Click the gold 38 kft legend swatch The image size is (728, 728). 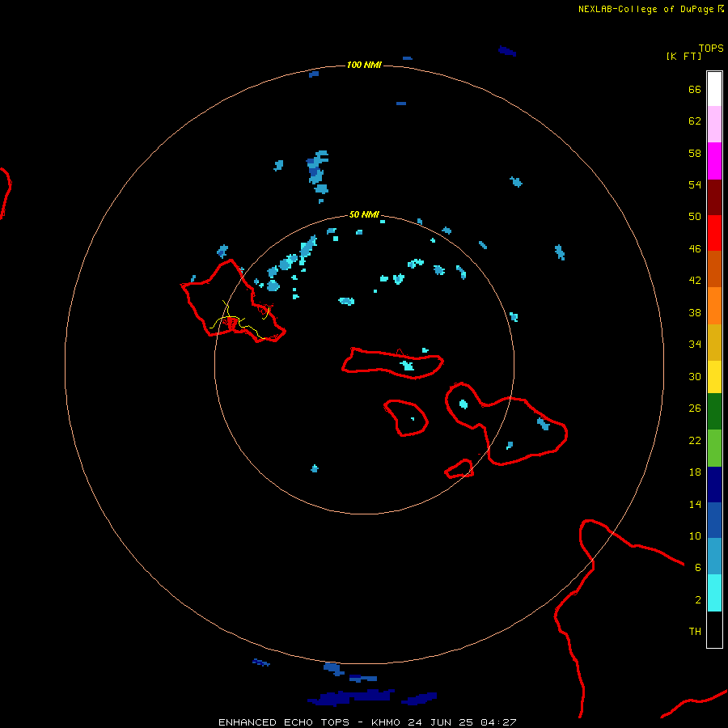[714, 342]
